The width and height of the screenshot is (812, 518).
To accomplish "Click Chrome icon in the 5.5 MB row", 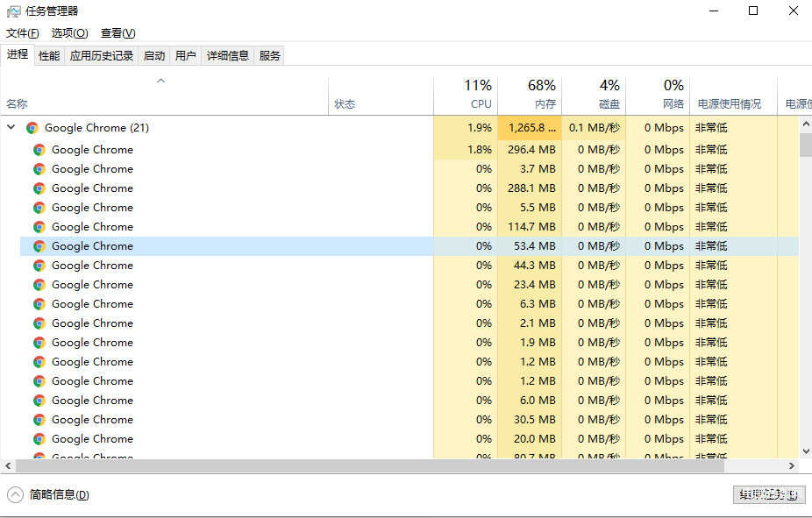I will pos(39,208).
